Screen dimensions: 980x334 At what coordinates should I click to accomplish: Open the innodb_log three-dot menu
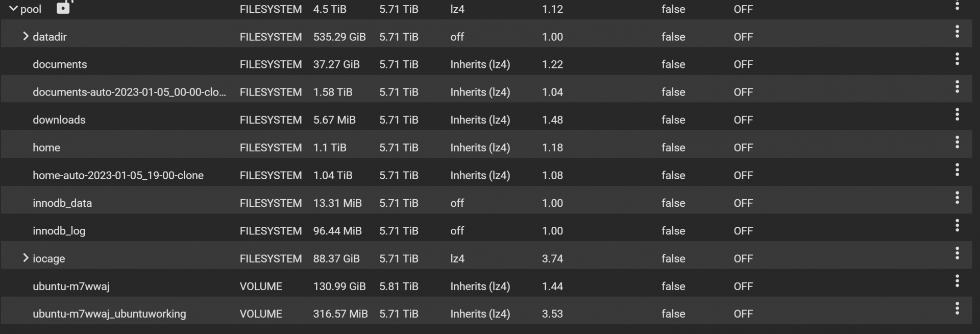point(957,225)
